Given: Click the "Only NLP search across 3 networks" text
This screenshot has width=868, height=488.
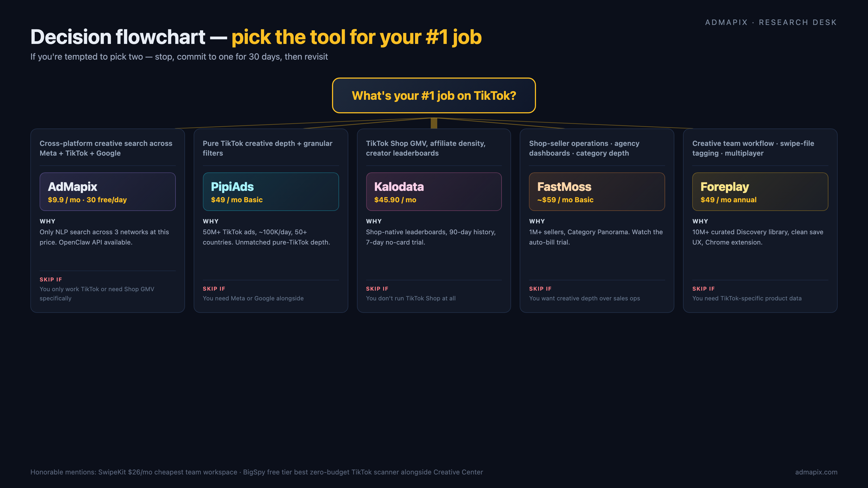Looking at the screenshot, I should point(104,237).
